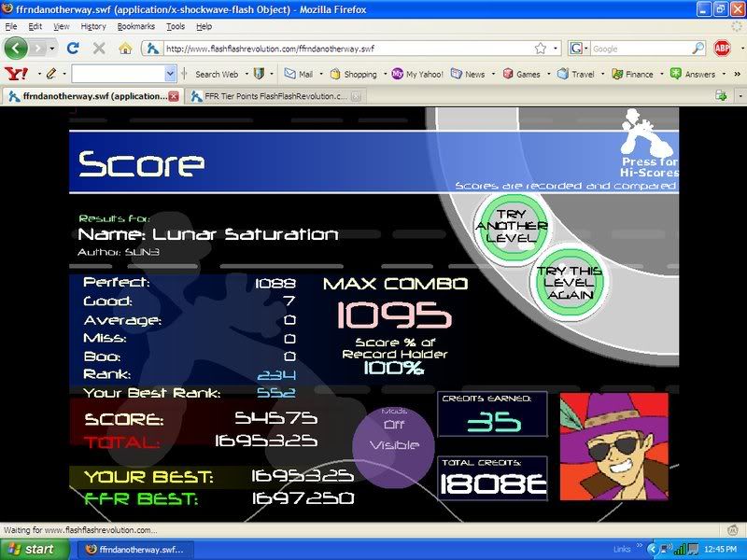Open Yahoo Mail from the toolbar
This screenshot has height=560, width=747.
[x=299, y=74]
